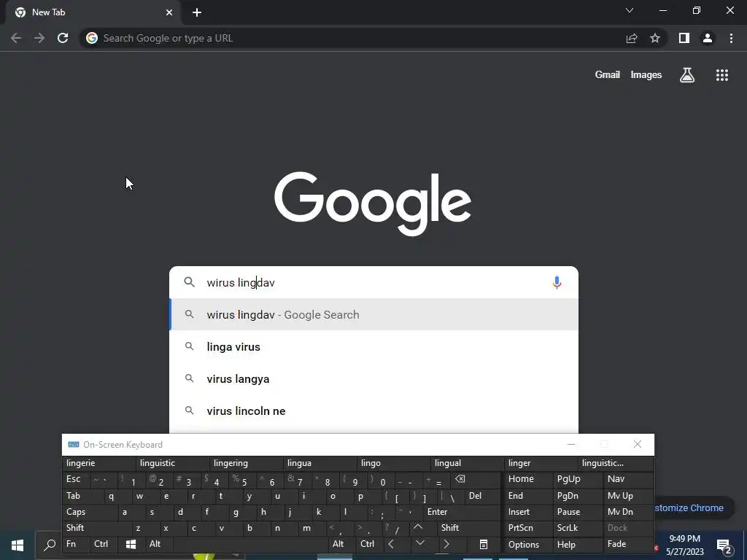This screenshot has height=560, width=747.
Task: Open keyboard Options key
Action: pos(528,544)
